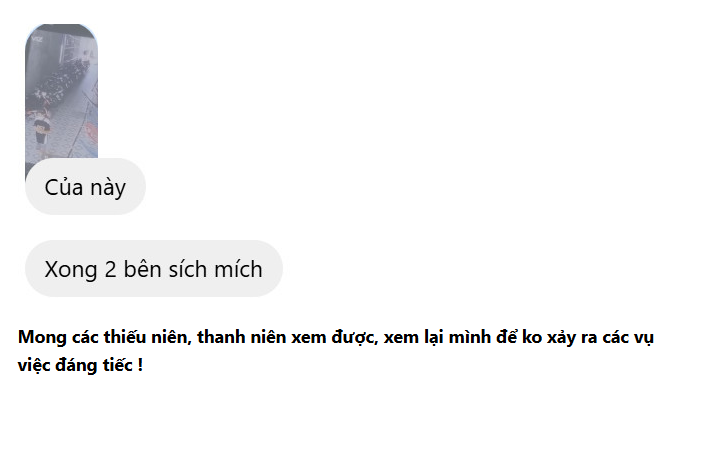The image size is (705, 464).
Task: Select the "Xong 2 bên sích mích" message
Action: click(x=153, y=269)
